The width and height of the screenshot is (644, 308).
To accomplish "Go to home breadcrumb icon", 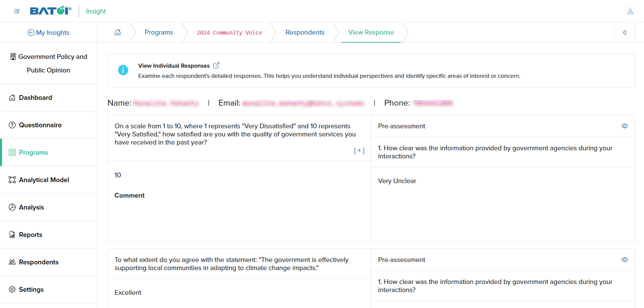I will tap(117, 32).
